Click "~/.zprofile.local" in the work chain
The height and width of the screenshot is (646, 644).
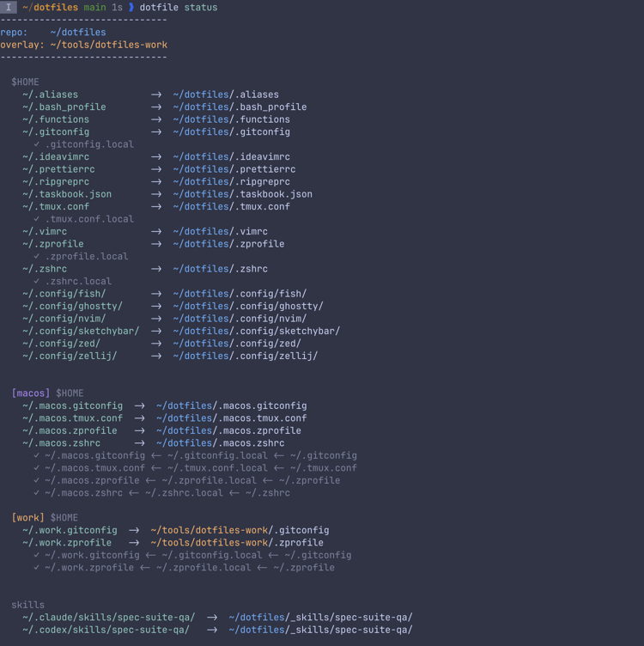click(x=204, y=567)
